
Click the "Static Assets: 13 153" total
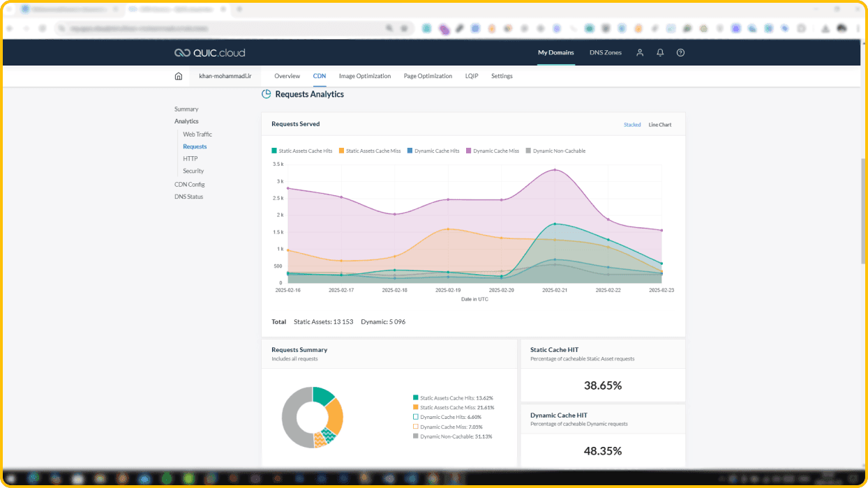click(324, 322)
